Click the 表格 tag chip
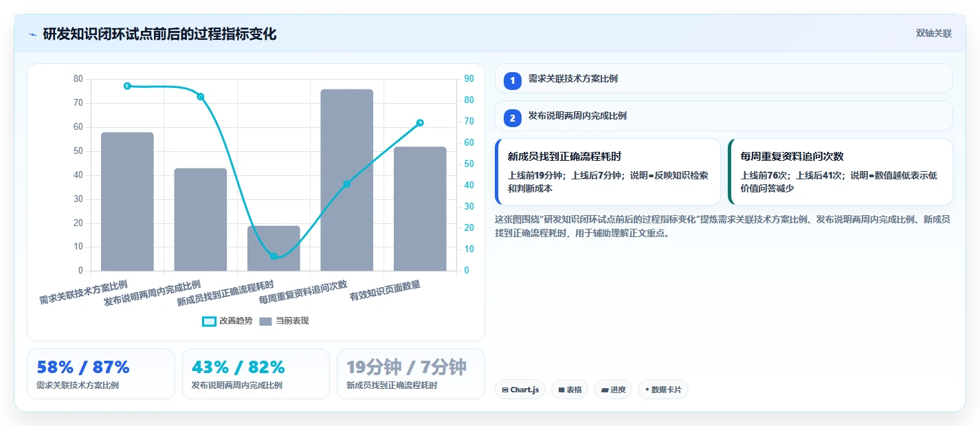The image size is (980, 426). [570, 390]
